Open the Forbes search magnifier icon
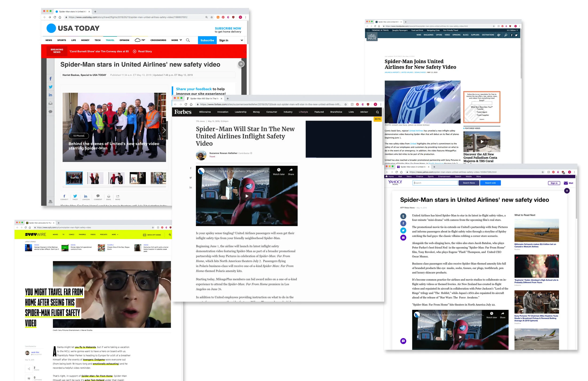Screen dimensions: 588x381 tap(377, 112)
